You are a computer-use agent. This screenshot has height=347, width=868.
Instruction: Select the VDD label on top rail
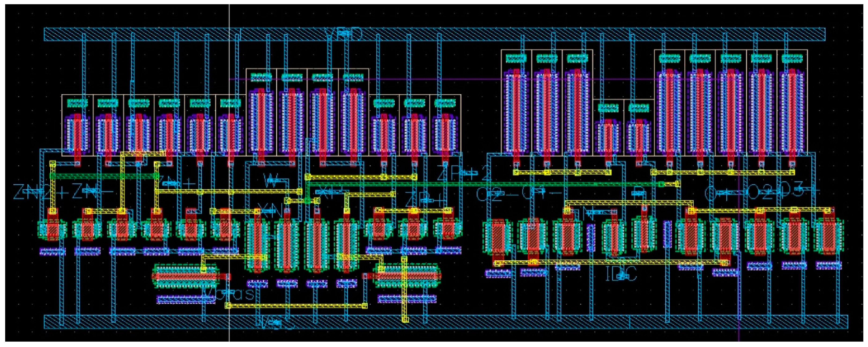[343, 33]
